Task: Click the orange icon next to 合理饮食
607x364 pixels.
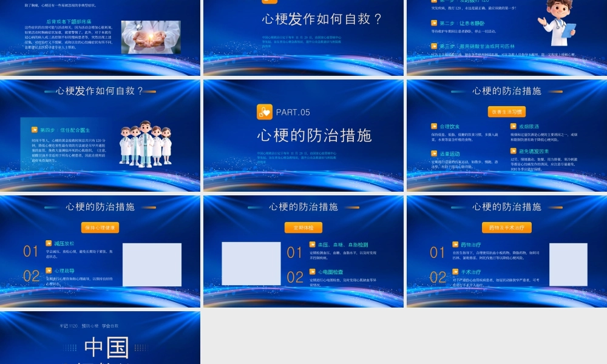Action: (x=434, y=126)
